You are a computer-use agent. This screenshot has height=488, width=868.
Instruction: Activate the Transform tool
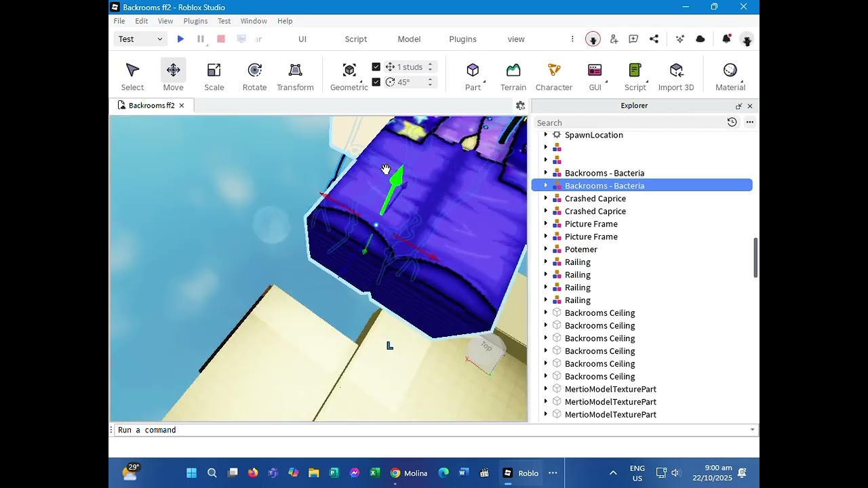click(295, 77)
